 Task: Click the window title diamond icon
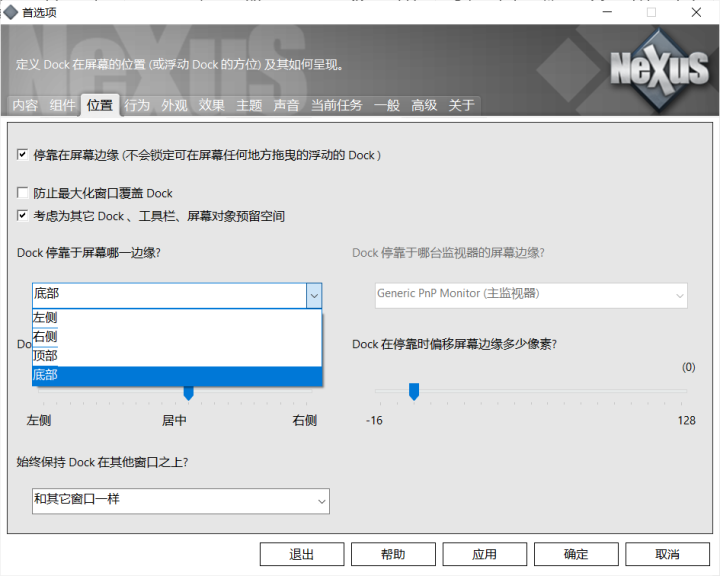(10, 12)
